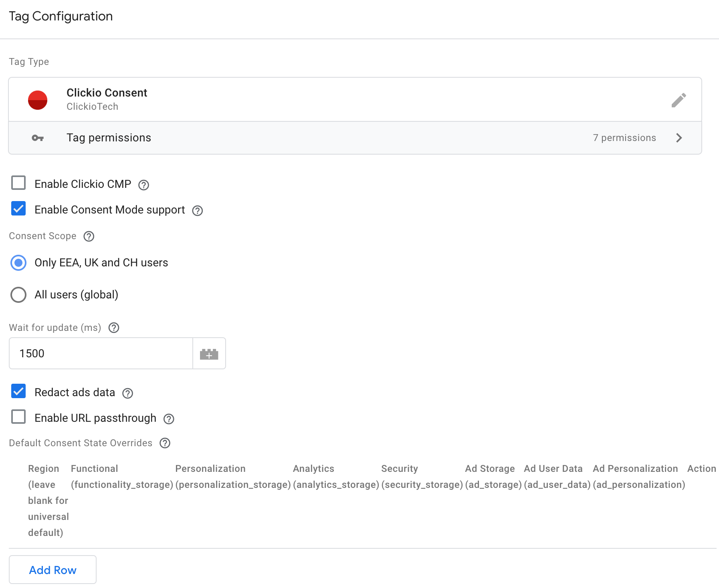The width and height of the screenshot is (719, 588).
Task: Open help for Enable Consent Mode support
Action: pos(198,210)
